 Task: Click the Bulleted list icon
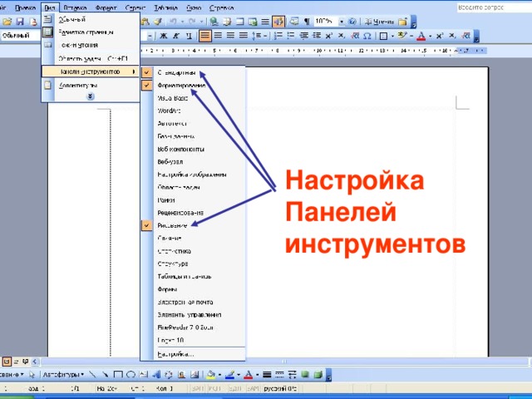[x=291, y=35]
